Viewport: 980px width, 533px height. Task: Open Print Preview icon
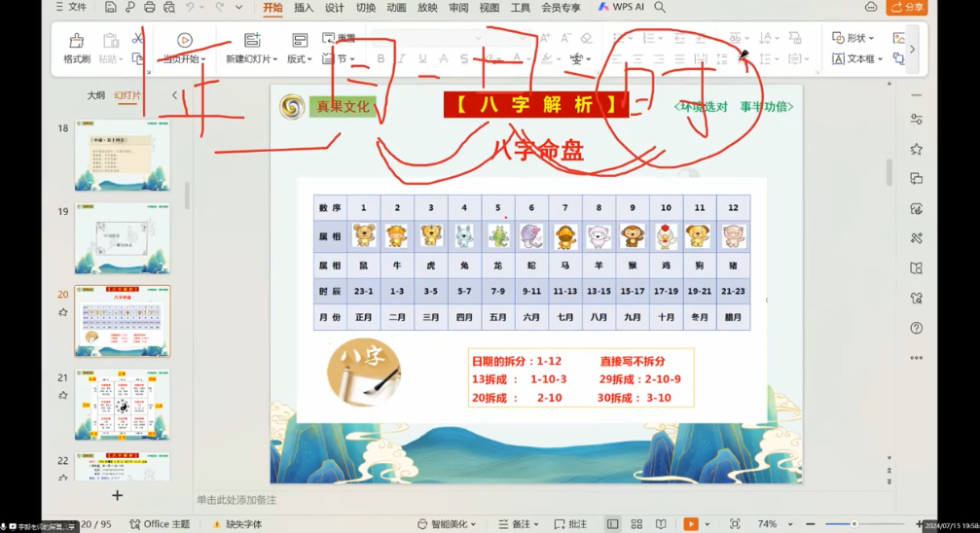pos(168,8)
